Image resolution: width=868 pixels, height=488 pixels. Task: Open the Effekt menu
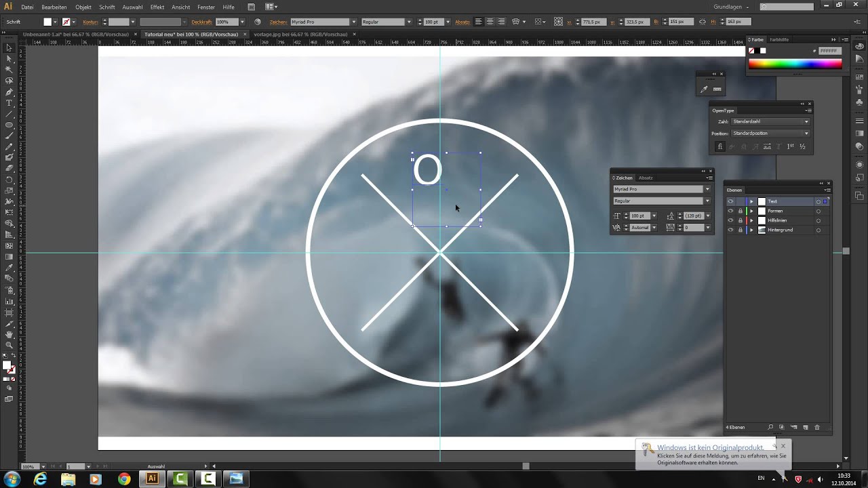(x=157, y=7)
